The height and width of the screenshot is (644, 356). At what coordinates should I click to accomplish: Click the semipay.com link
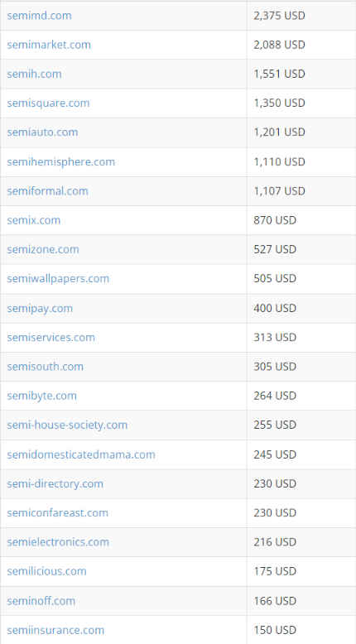pos(40,309)
